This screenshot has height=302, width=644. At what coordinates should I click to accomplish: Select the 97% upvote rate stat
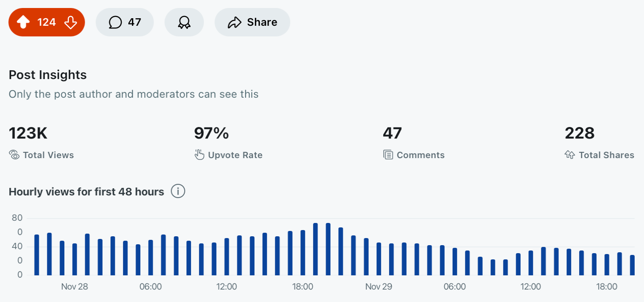pyautogui.click(x=211, y=133)
